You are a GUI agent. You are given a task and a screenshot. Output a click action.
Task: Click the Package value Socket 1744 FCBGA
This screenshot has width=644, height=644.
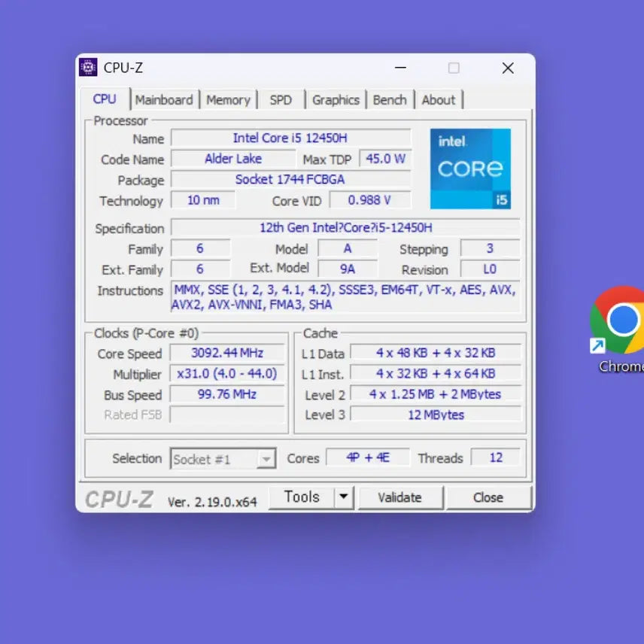290,179
